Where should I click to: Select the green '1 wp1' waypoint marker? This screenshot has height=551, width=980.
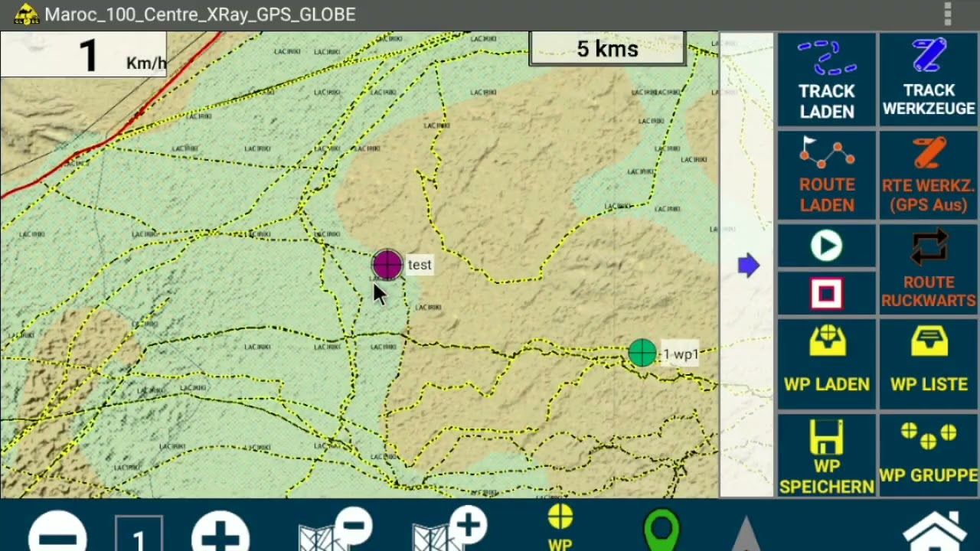[x=642, y=353]
